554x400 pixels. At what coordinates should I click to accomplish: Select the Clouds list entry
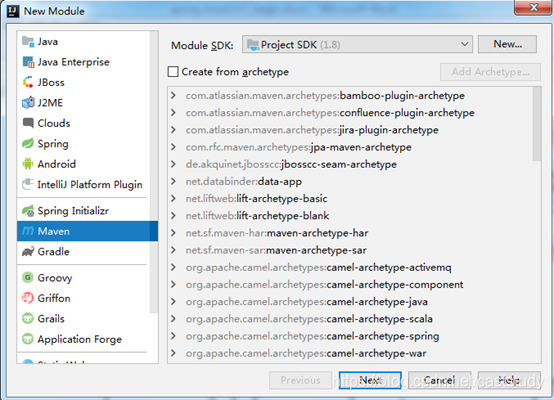point(83,123)
